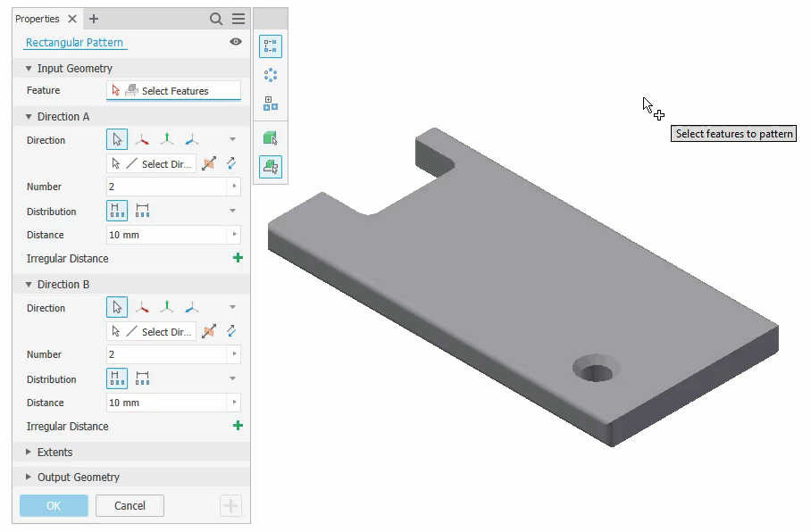The width and height of the screenshot is (811, 532).
Task: Open the Direction B Distance flyout arrow
Action: pyautogui.click(x=234, y=403)
